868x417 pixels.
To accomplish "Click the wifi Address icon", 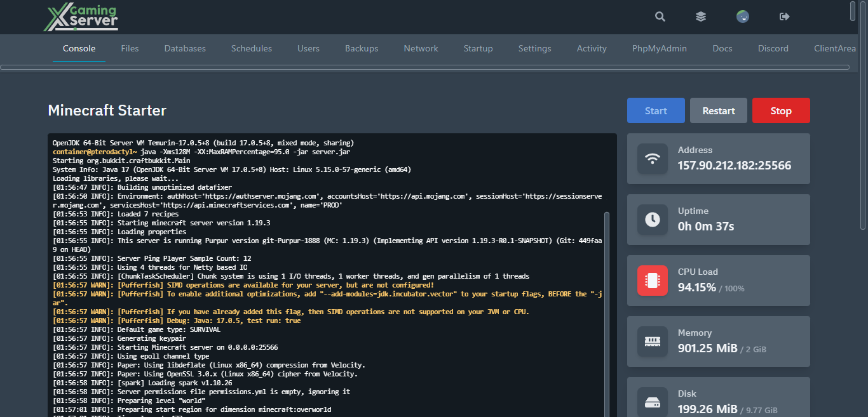I will coord(652,159).
